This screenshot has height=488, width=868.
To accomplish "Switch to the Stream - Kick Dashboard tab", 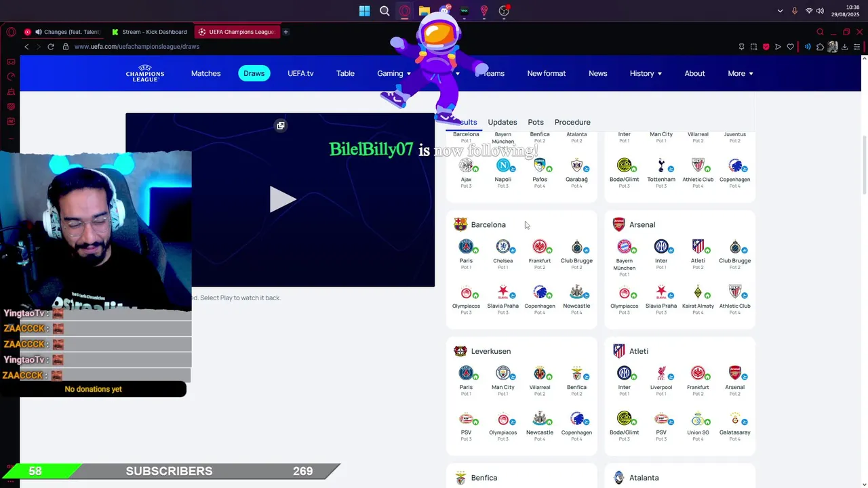I will pos(150,32).
